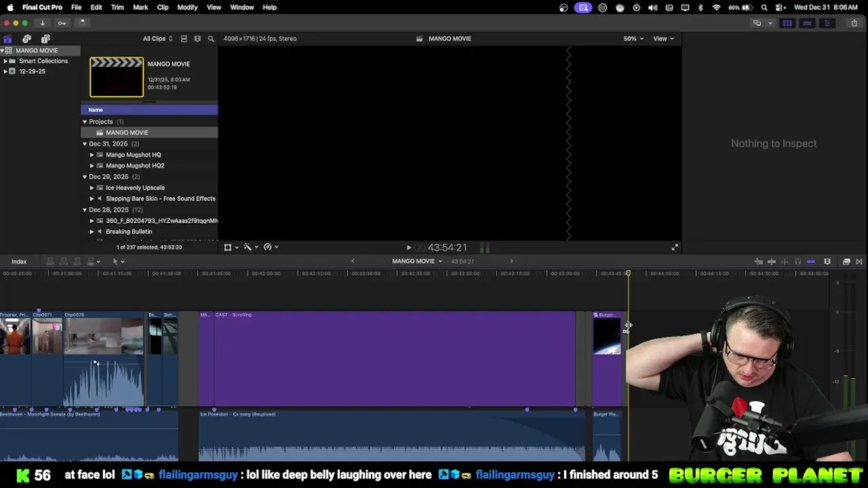Open the MANGO MOVIE timeline title dropdown

point(417,262)
